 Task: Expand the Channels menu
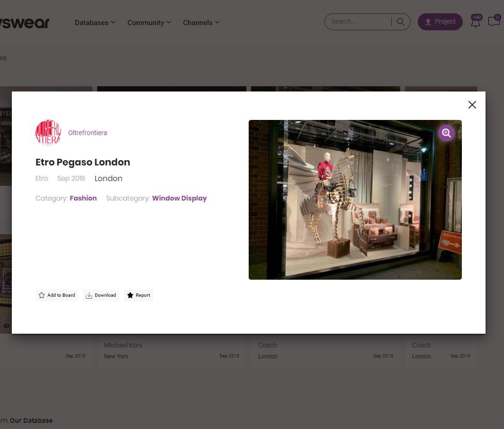[x=201, y=22]
